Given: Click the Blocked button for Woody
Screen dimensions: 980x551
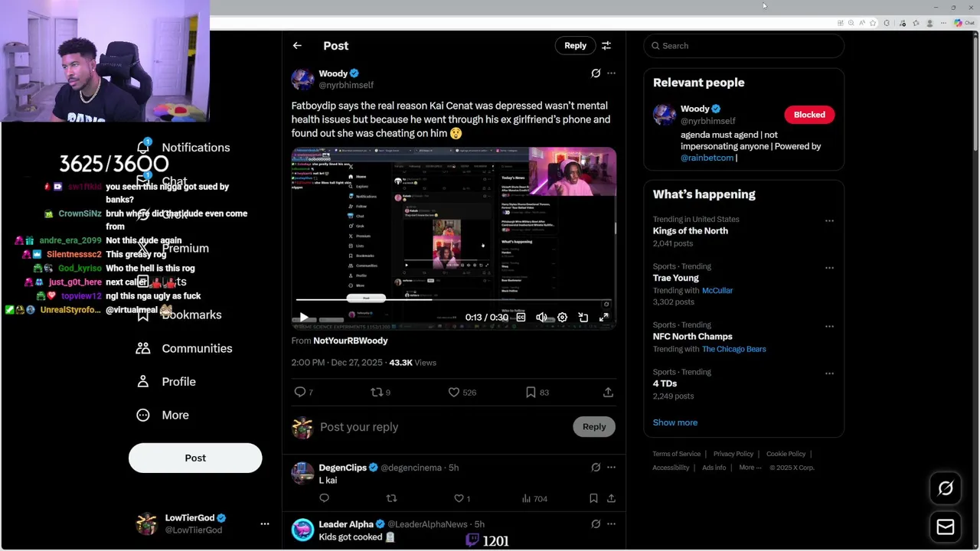Looking at the screenshot, I should (809, 115).
